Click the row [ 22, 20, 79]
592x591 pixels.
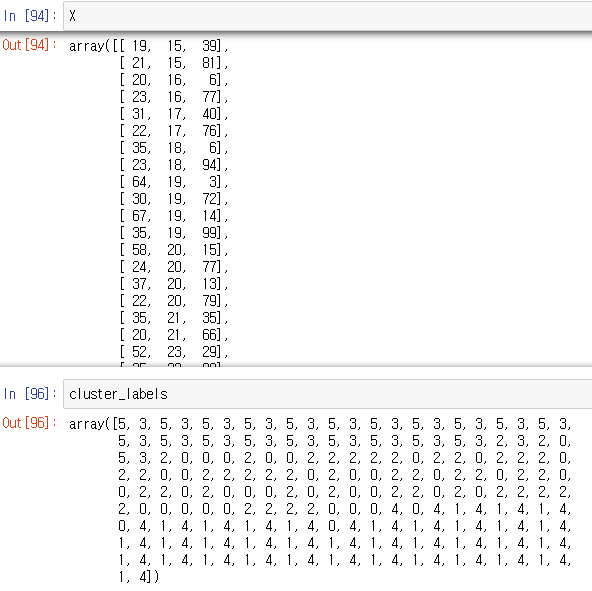pos(174,301)
